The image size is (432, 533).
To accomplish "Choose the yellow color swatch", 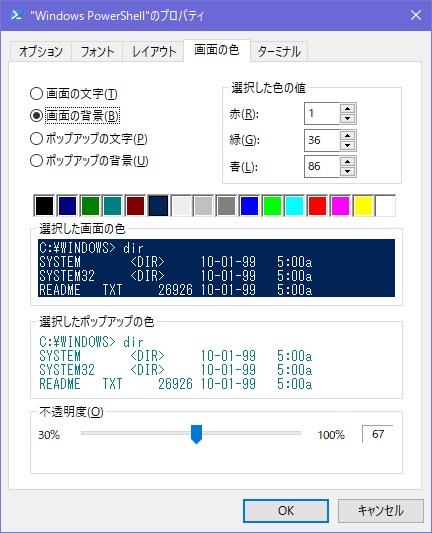I will pos(363,206).
